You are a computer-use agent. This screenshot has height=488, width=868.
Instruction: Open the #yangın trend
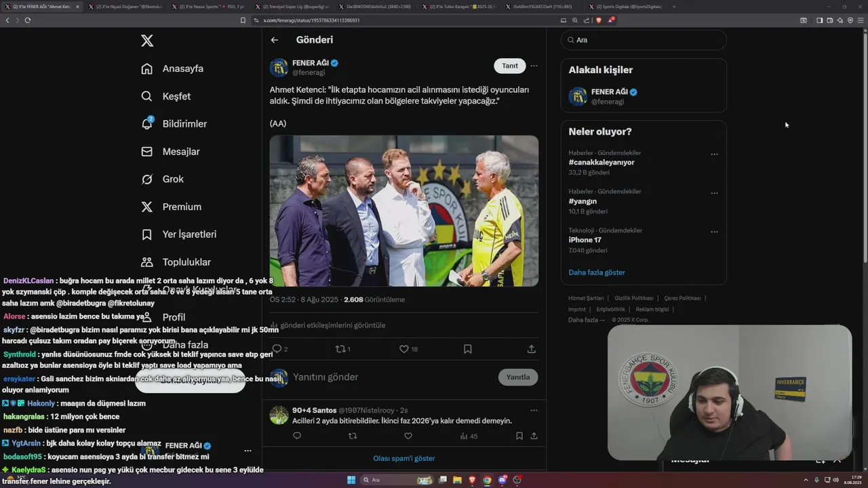[x=583, y=201]
